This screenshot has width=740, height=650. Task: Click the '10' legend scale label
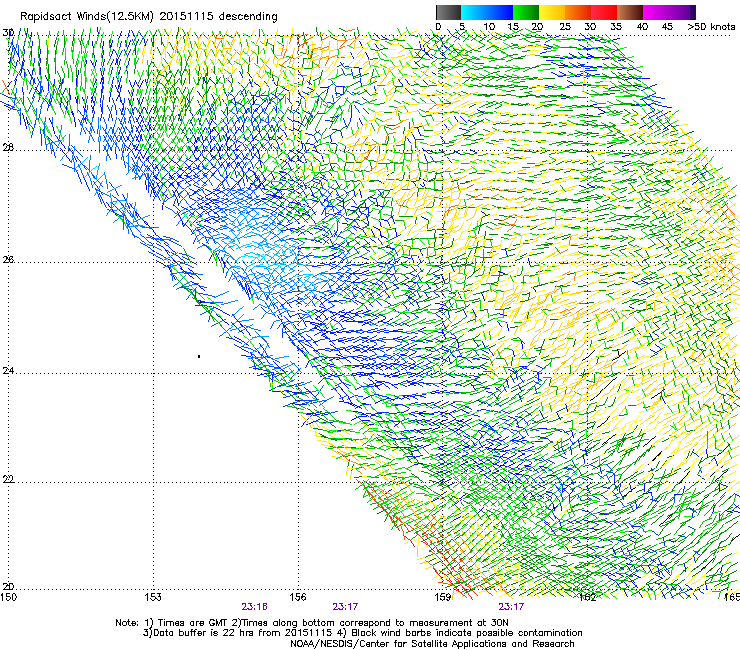[x=489, y=27]
